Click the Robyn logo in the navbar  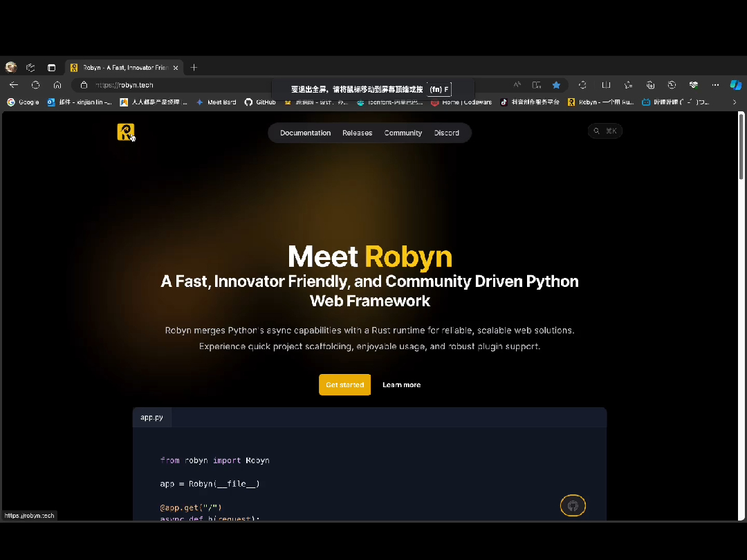pos(125,132)
